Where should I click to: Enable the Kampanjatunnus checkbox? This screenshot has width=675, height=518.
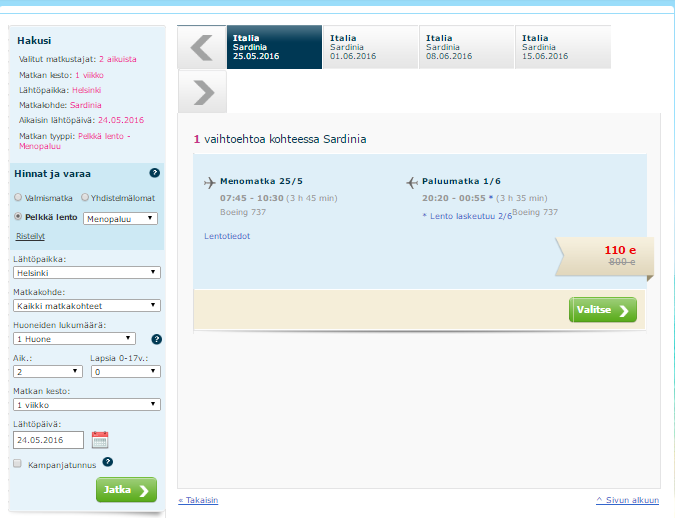tap(18, 463)
